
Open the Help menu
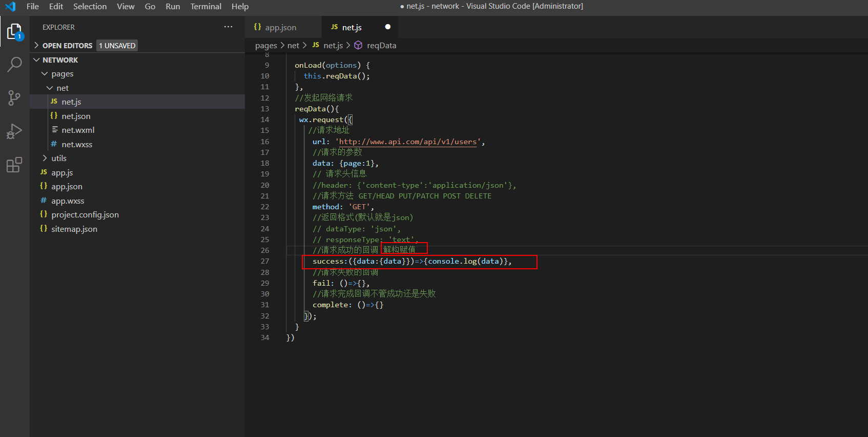240,6
